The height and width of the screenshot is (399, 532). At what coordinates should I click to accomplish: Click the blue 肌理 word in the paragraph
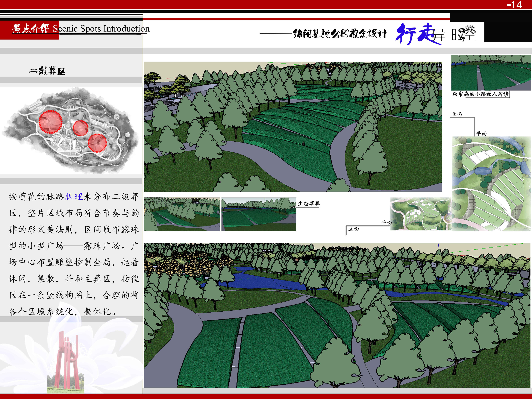[74, 197]
